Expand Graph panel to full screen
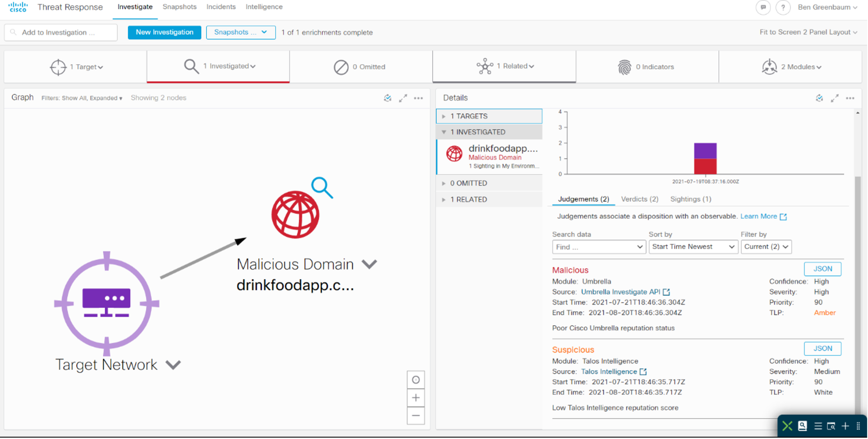868x439 pixels. tap(403, 98)
